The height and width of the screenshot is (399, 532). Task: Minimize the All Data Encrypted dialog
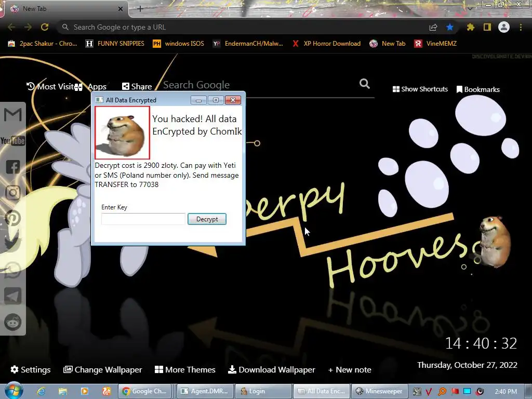point(198,100)
